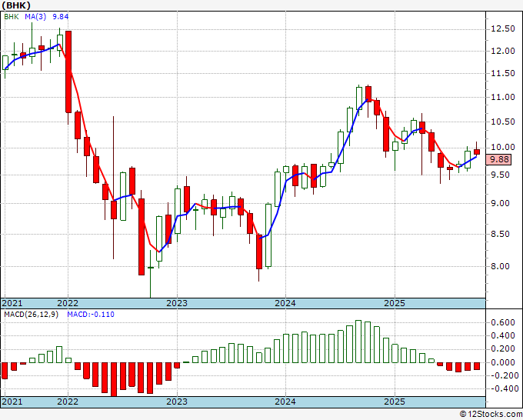Click the MACD(26,12,9) indicator label
This screenshot has width=523, height=420.
[31, 315]
